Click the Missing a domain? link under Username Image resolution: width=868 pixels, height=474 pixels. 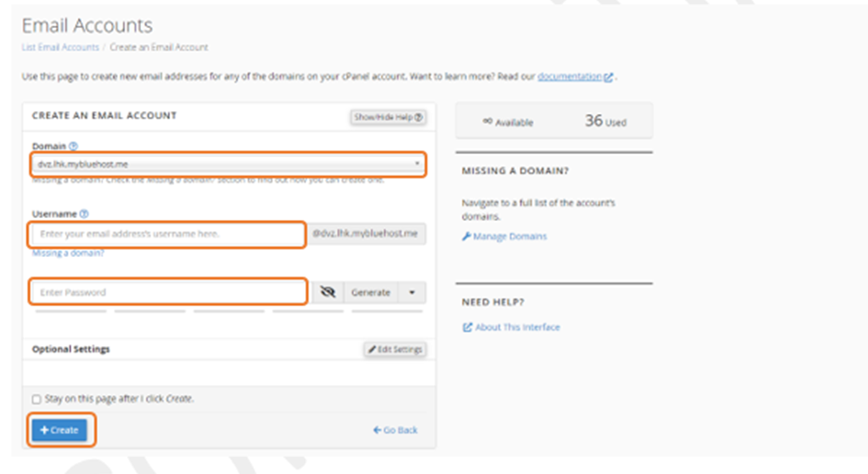[x=68, y=253]
